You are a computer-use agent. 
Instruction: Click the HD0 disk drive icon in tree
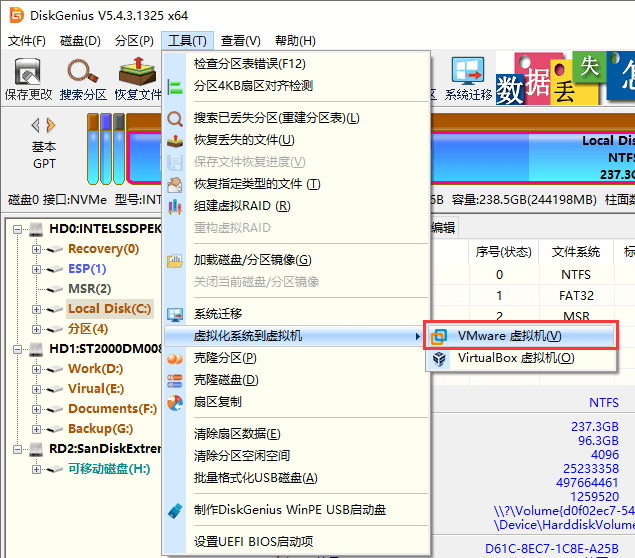pos(36,229)
